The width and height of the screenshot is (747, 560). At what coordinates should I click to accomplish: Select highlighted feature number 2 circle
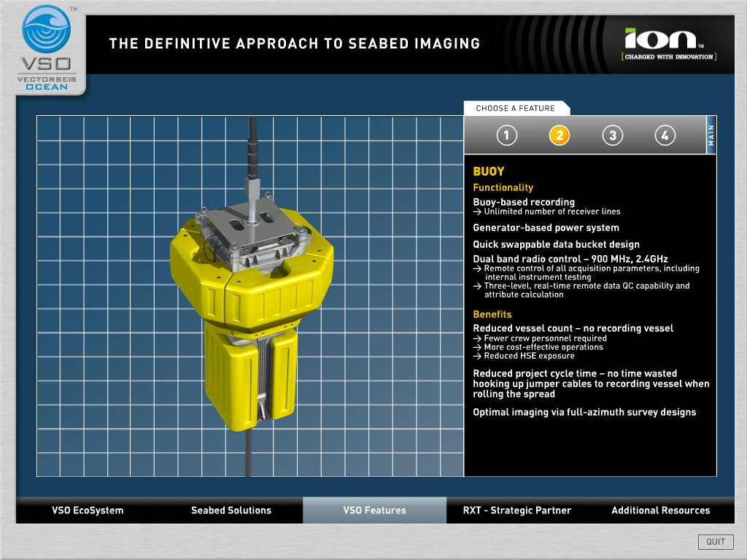560,136
